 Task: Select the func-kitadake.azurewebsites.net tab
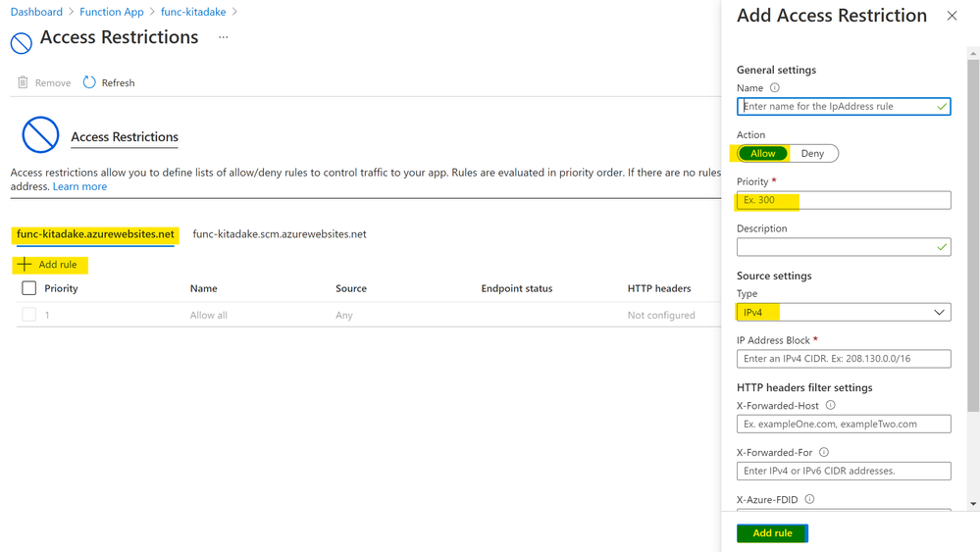tap(95, 234)
